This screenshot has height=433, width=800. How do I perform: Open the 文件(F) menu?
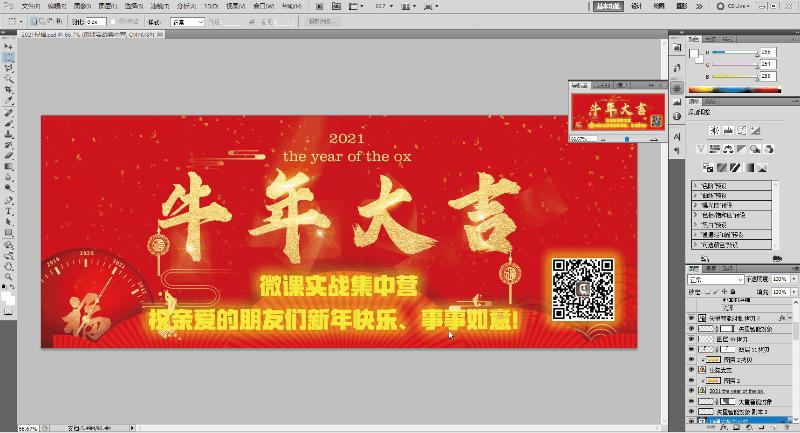click(30, 6)
